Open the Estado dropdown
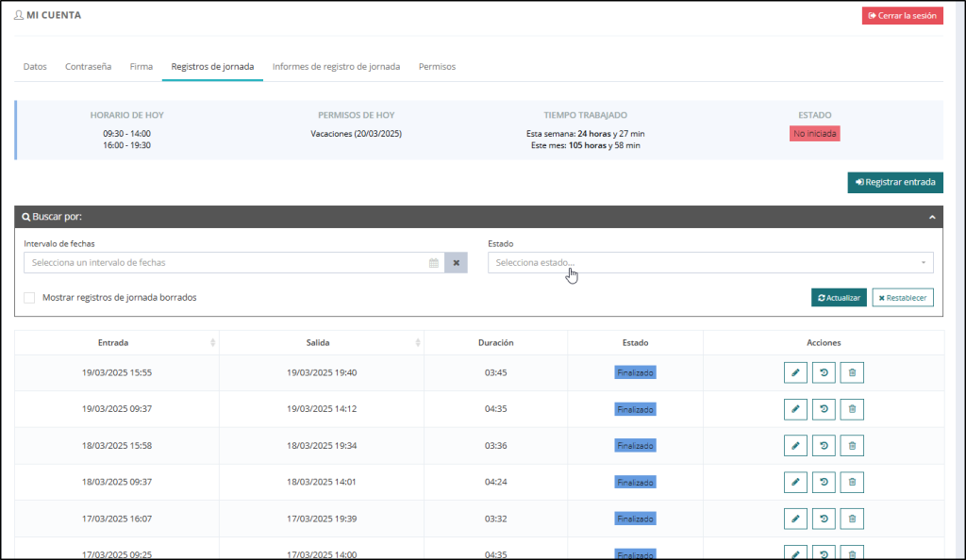Image resolution: width=966 pixels, height=560 pixels. [x=710, y=263]
